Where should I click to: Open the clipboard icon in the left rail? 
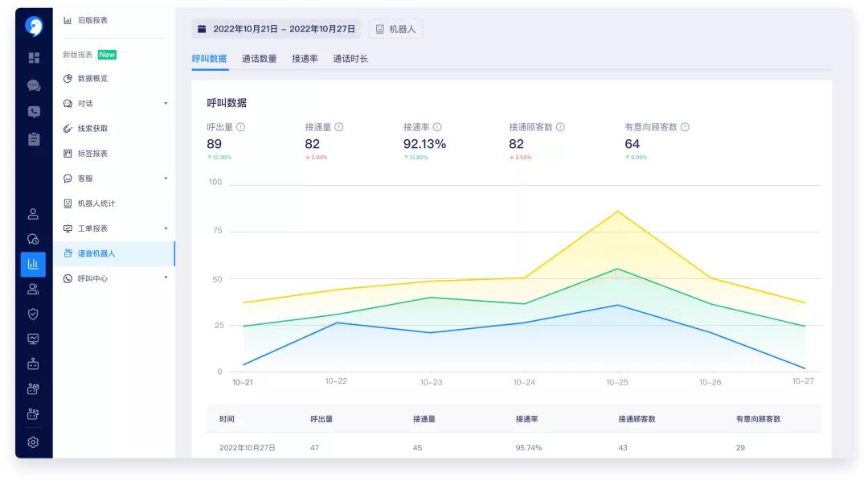tap(32, 137)
